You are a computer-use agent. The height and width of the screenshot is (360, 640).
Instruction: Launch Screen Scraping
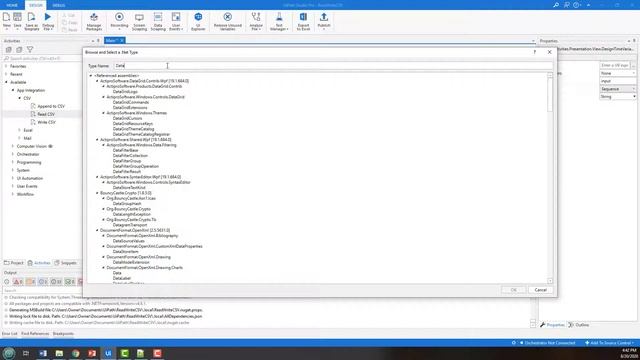tap(139, 21)
